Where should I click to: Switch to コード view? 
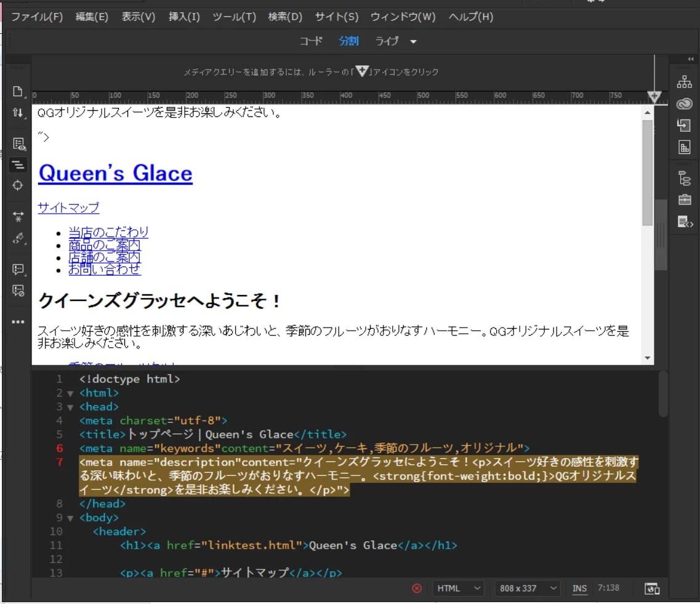click(311, 41)
